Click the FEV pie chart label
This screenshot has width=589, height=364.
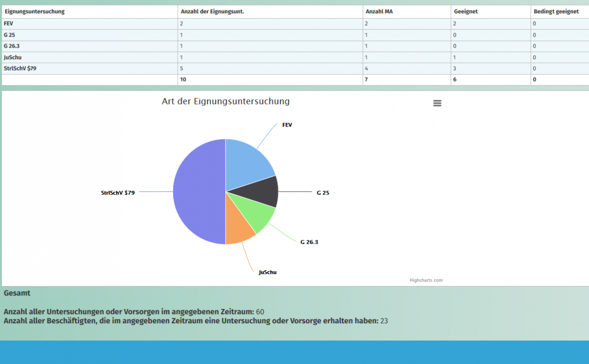click(287, 125)
